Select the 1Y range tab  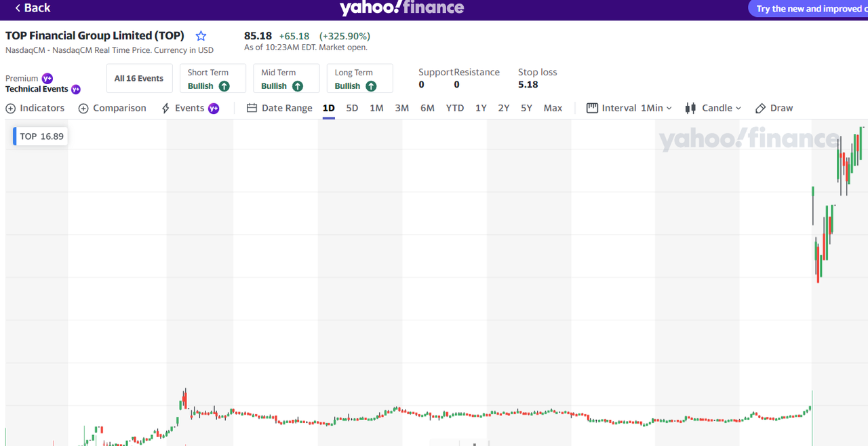(481, 108)
